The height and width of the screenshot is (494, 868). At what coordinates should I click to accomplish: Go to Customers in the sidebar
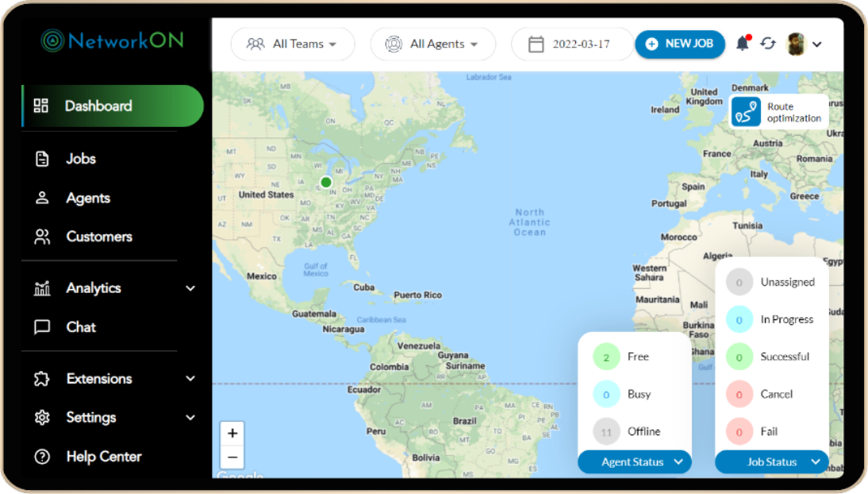click(98, 237)
